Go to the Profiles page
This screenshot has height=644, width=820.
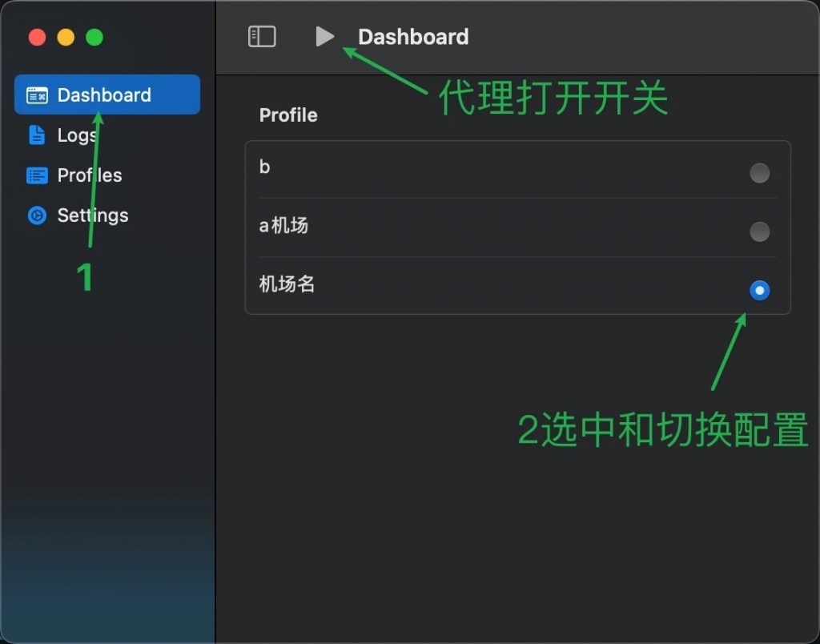[x=90, y=175]
